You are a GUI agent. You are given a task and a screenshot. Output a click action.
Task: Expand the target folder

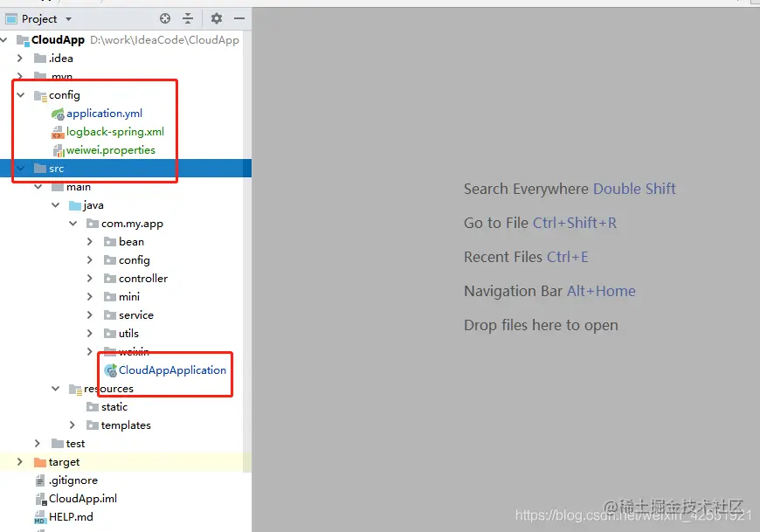point(20,462)
